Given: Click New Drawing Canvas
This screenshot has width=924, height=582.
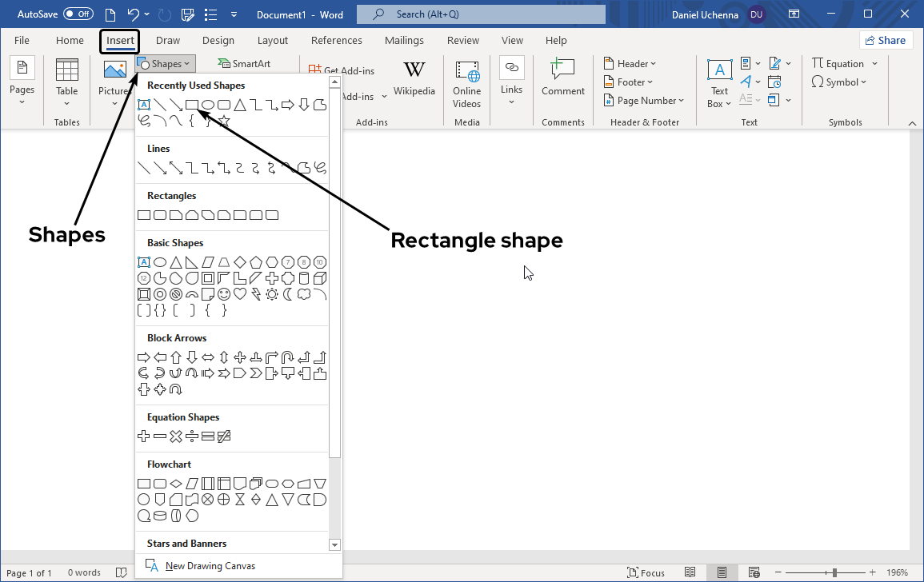Looking at the screenshot, I should [x=210, y=566].
